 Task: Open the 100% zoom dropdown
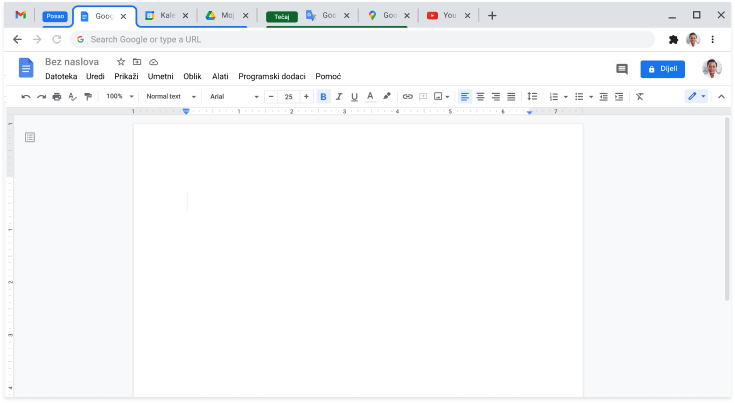click(x=120, y=97)
